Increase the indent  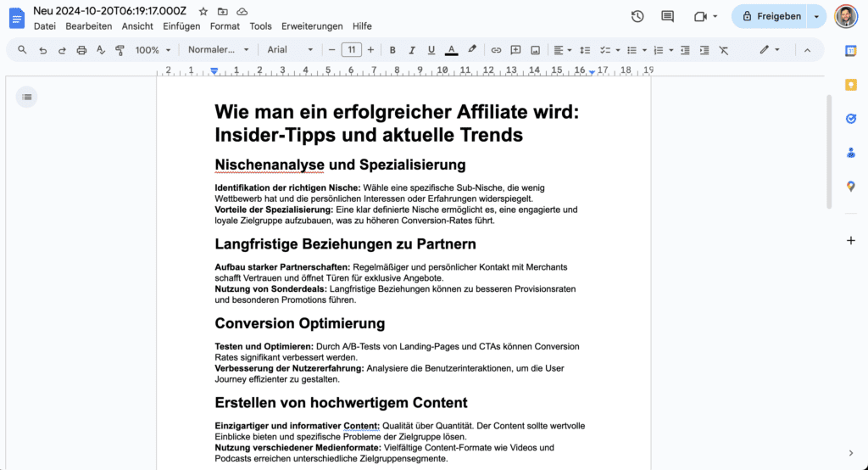click(704, 50)
